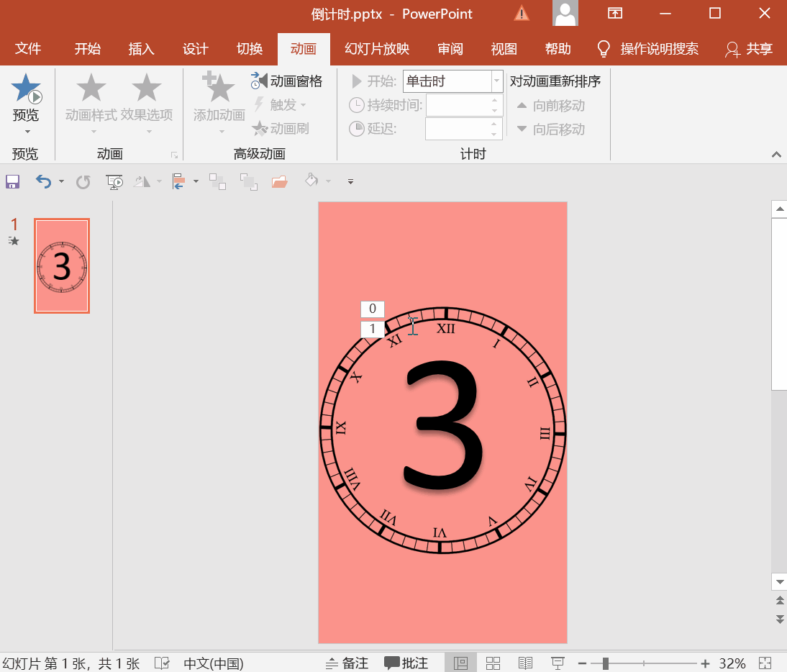
Task: Open the File (文件) tab
Action: [28, 49]
